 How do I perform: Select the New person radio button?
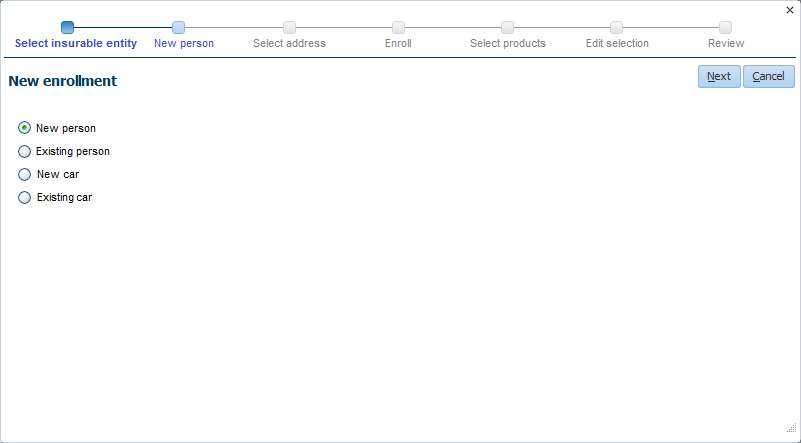click(x=24, y=128)
